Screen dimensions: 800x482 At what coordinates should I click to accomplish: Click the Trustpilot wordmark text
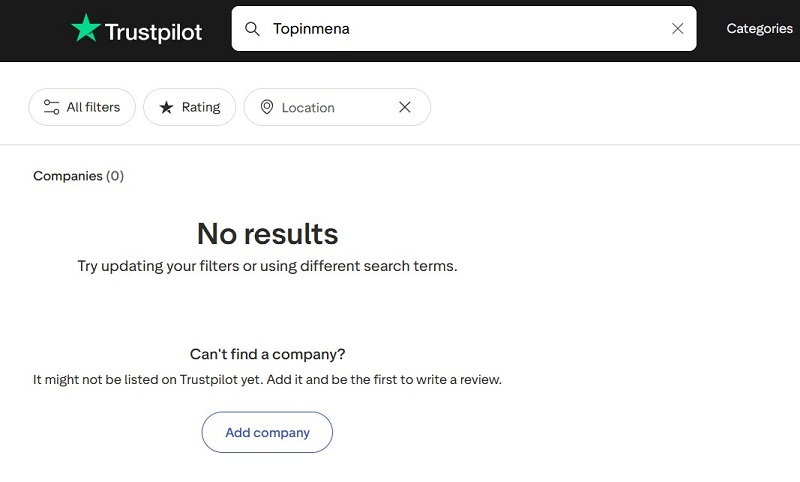153,32
